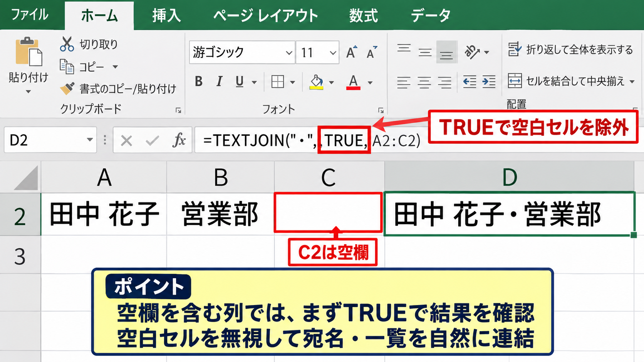Switch to the 数式 tab
Screen dimensions: 644x362
pos(364,16)
